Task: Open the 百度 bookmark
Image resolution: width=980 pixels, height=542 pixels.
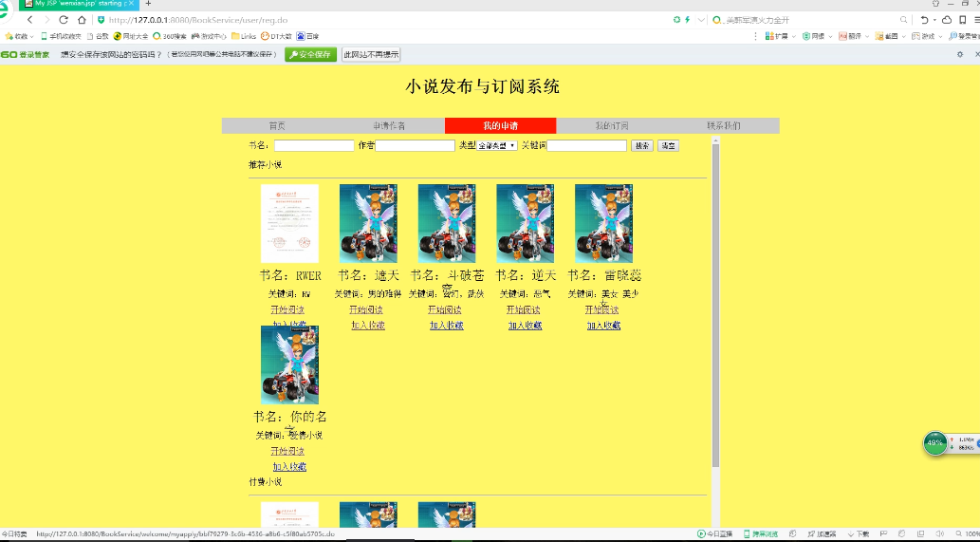Action: click(307, 36)
